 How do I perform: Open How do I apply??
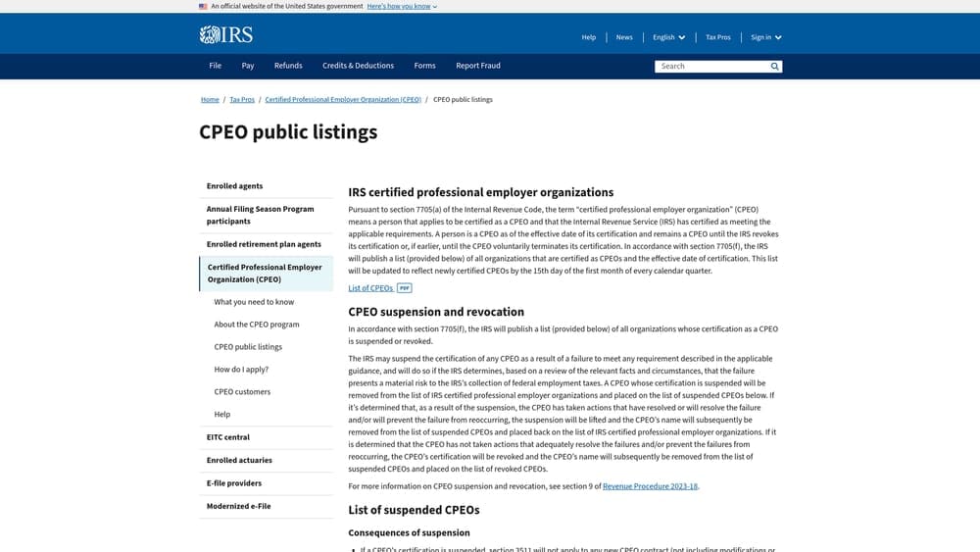(241, 370)
